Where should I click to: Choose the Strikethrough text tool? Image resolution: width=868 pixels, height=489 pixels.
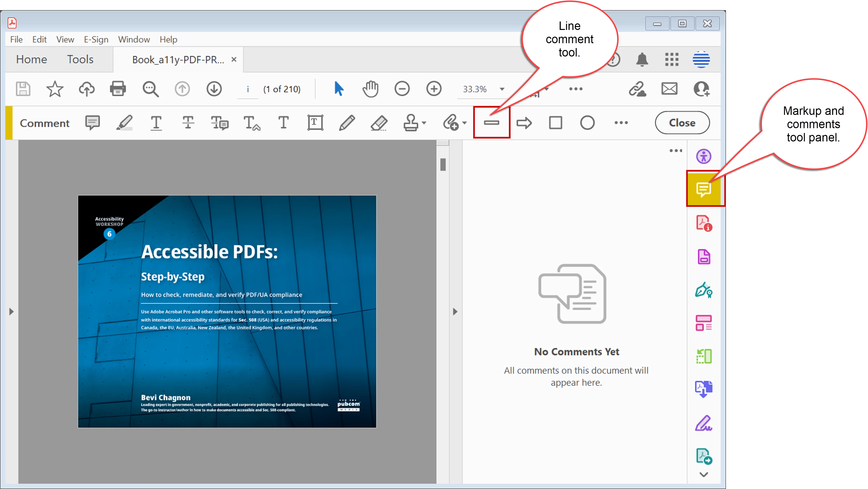188,123
